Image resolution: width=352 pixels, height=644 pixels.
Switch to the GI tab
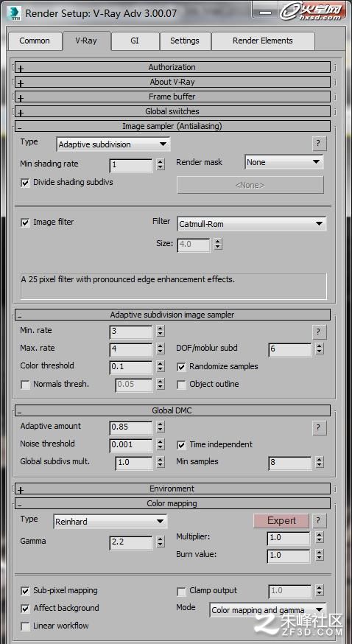135,41
